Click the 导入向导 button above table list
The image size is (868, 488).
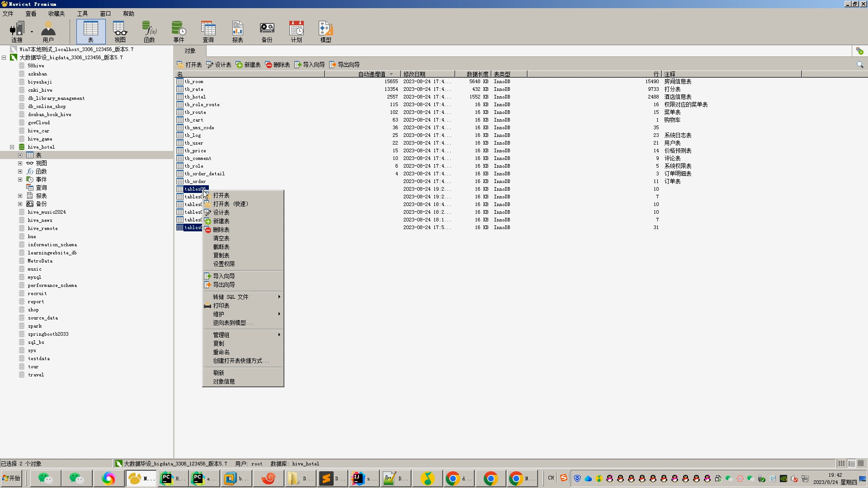tap(310, 65)
